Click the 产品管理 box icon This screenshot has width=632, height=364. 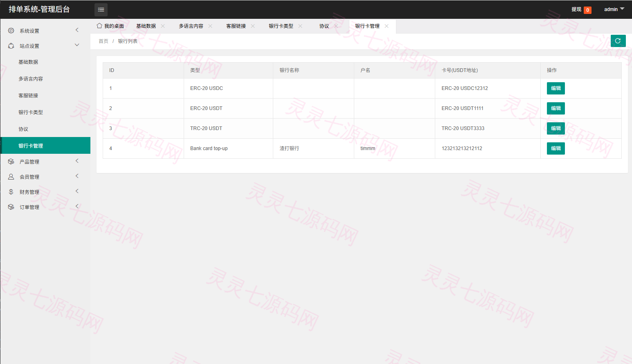(11, 162)
